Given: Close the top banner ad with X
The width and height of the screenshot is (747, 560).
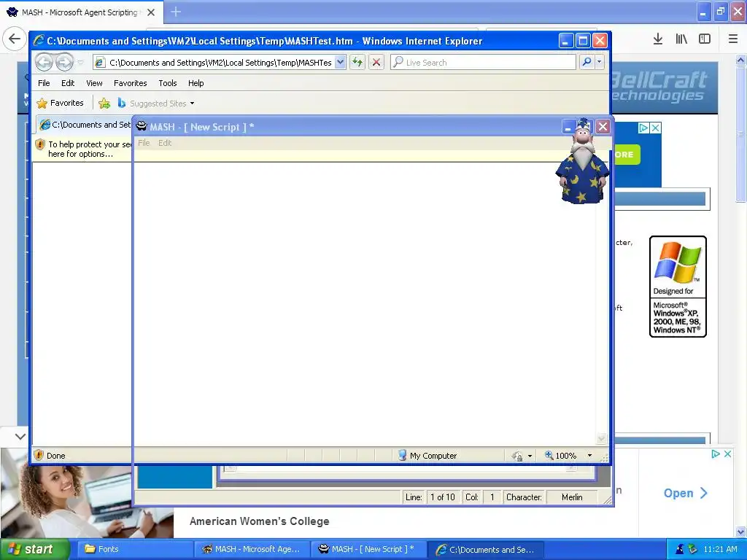Looking at the screenshot, I should tap(656, 128).
